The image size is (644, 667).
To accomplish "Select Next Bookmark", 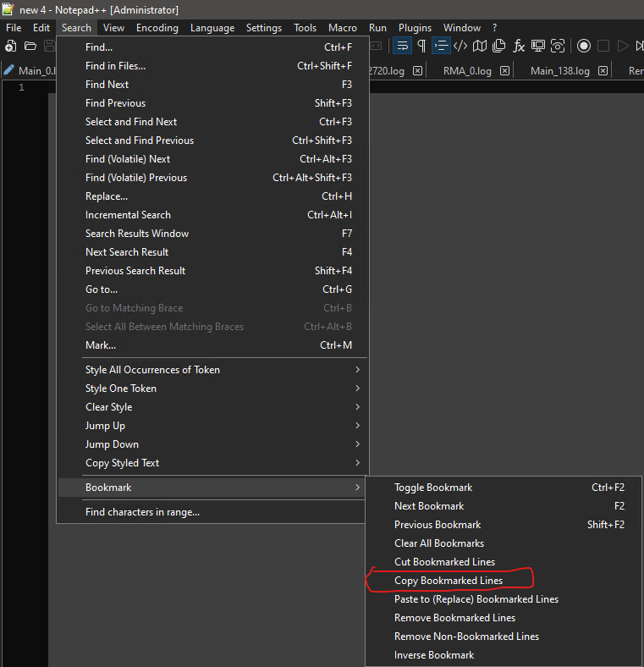I will click(504, 506).
